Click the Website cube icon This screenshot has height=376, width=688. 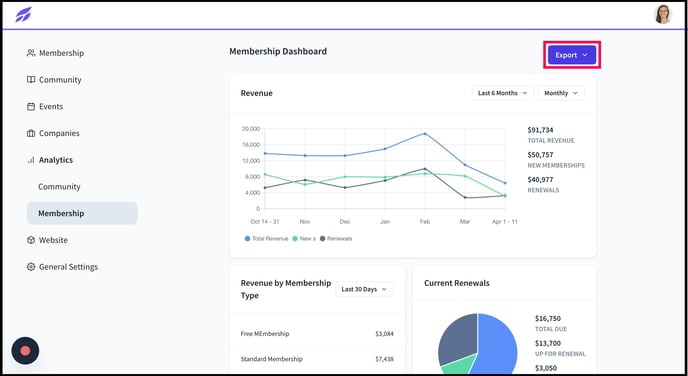tap(31, 240)
